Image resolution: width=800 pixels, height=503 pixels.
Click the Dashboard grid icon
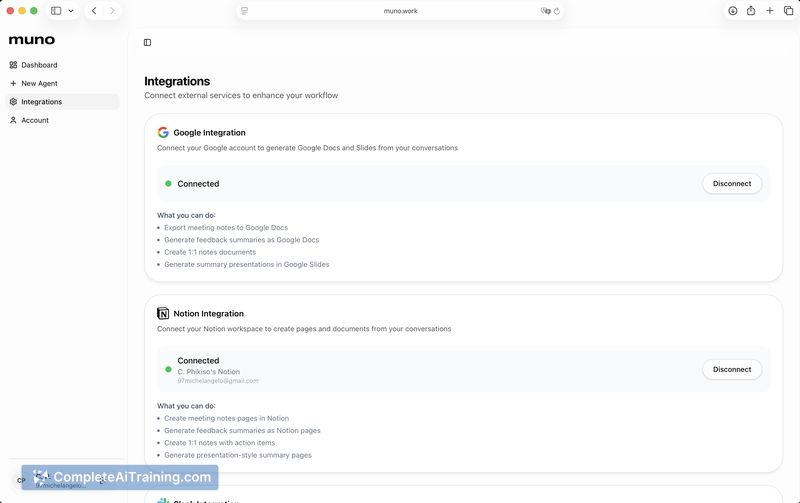pos(13,65)
